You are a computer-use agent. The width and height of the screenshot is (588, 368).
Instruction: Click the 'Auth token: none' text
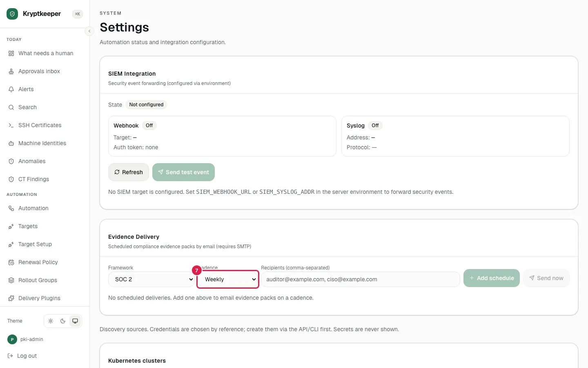(136, 147)
